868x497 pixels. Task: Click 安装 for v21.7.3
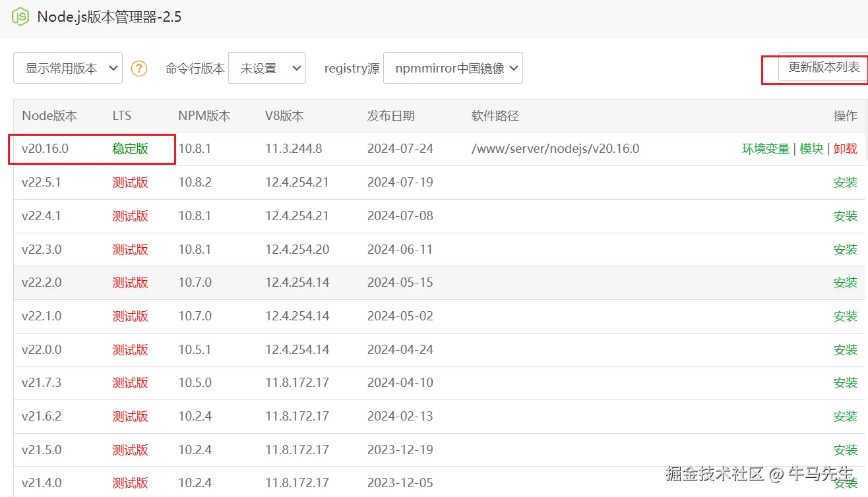point(846,383)
